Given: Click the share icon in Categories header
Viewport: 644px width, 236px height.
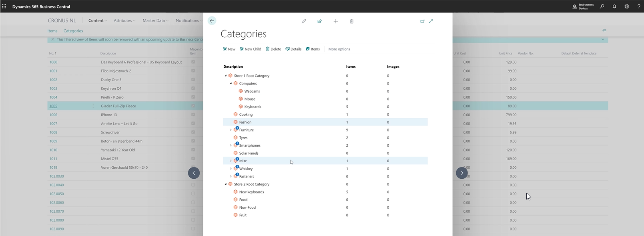Looking at the screenshot, I should click(x=319, y=21).
